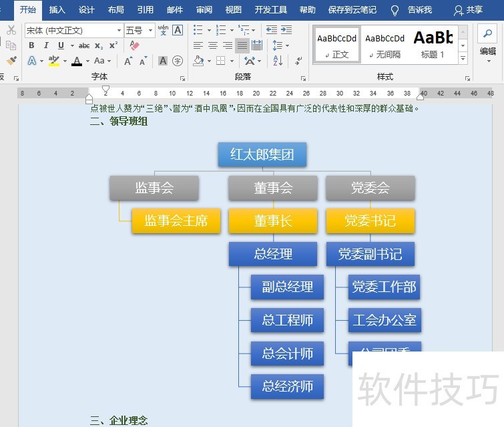Image resolution: width=504 pixels, height=427 pixels.
Task: Click the Cut scissors icon
Action: click(11, 30)
